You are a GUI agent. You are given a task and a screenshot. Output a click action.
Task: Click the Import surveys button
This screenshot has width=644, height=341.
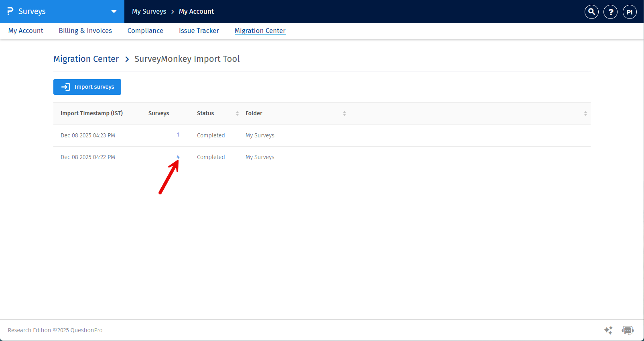click(87, 87)
